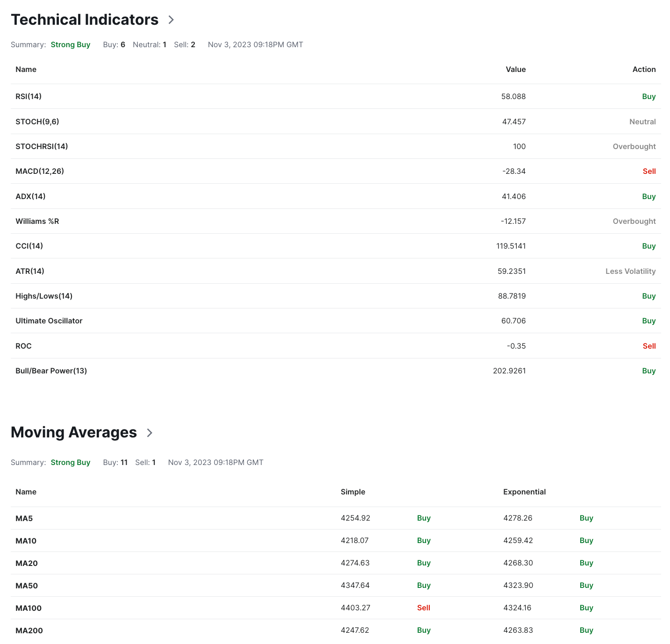Click the MA5 exponential value 4278.26

coord(518,518)
